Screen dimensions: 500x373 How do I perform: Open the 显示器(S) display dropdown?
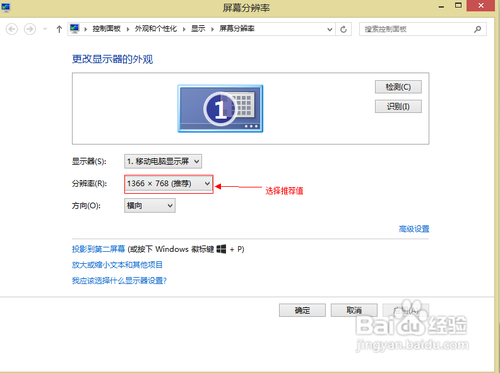coord(163,162)
